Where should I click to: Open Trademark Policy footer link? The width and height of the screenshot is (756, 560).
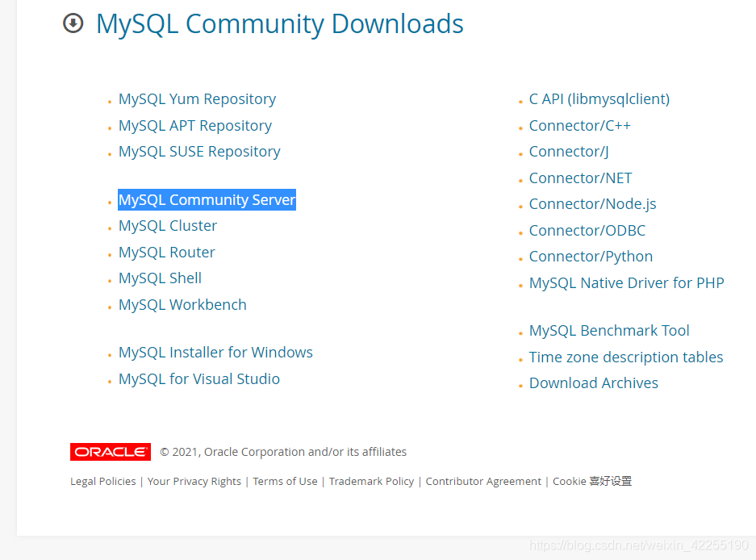[x=371, y=482]
